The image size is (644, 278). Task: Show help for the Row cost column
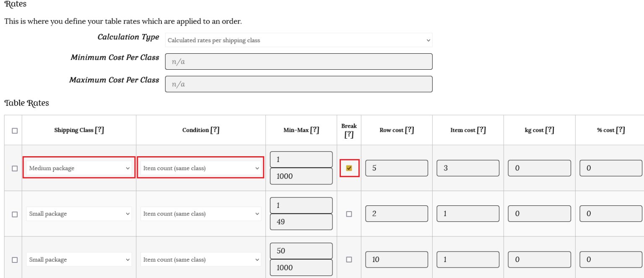pos(410,130)
